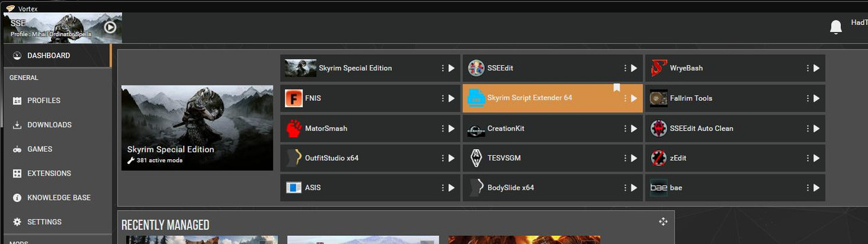Image resolution: width=868 pixels, height=244 pixels.
Task: Launch SSEEdit with its play arrow
Action: click(x=633, y=68)
